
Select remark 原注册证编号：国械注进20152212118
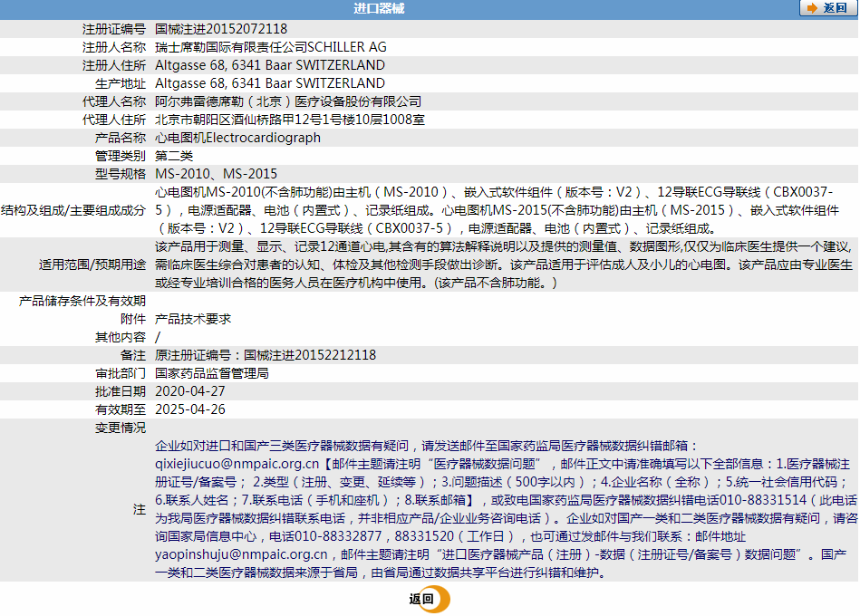click(x=266, y=355)
